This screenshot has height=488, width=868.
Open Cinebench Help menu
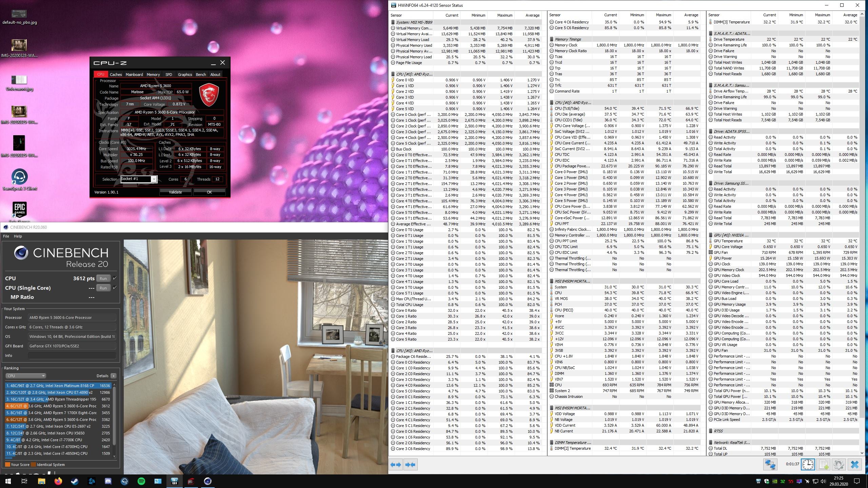point(18,236)
